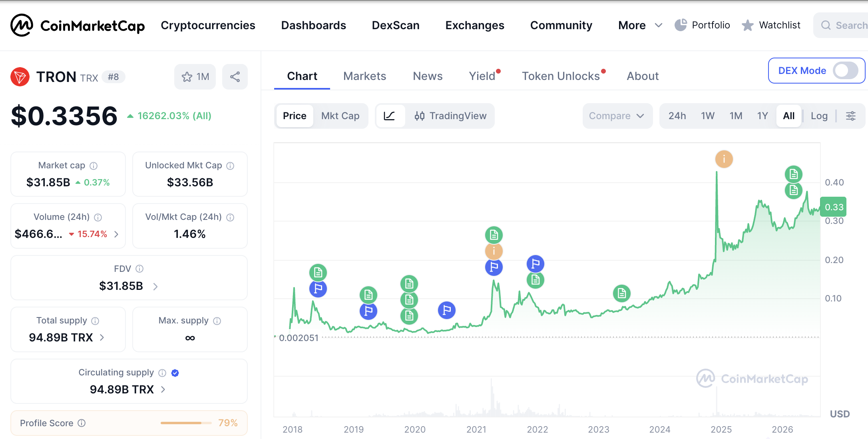
Task: Expand Circulating supply details chevron
Action: pyautogui.click(x=163, y=389)
